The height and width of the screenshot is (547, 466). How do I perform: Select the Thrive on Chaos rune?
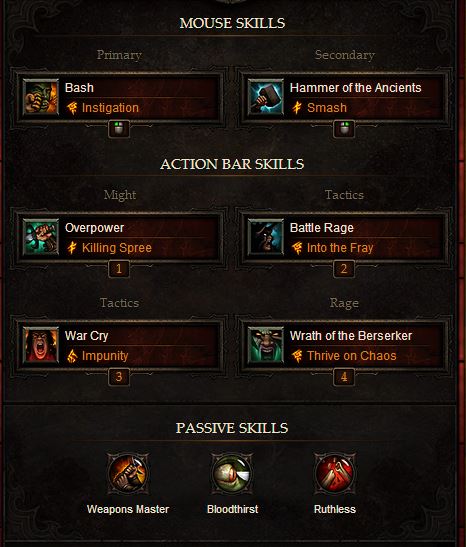[352, 356]
